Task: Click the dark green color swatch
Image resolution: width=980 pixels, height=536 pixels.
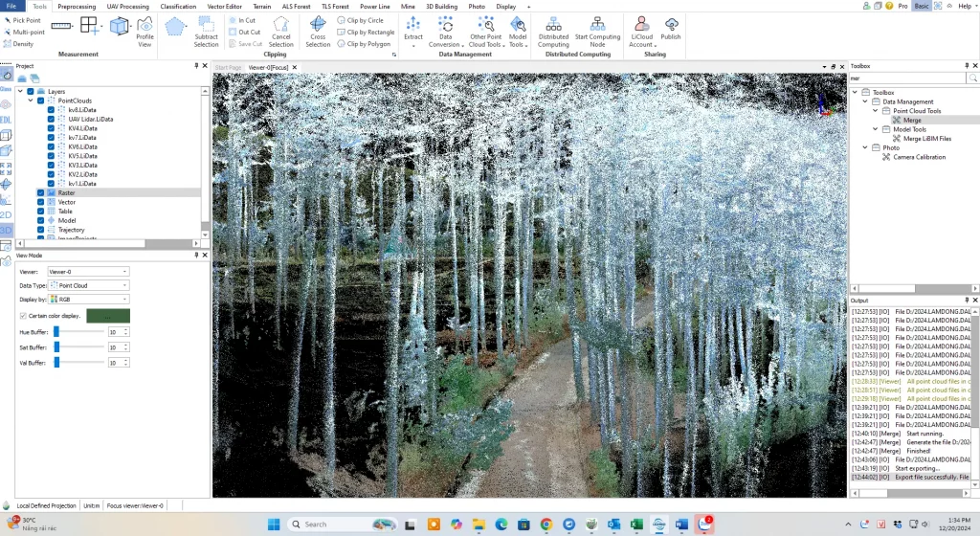Action: [108, 315]
